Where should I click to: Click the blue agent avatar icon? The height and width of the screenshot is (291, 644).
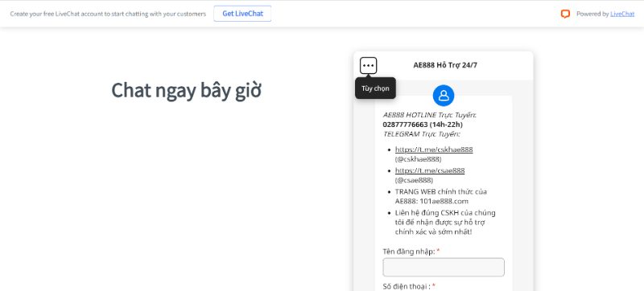point(444,96)
